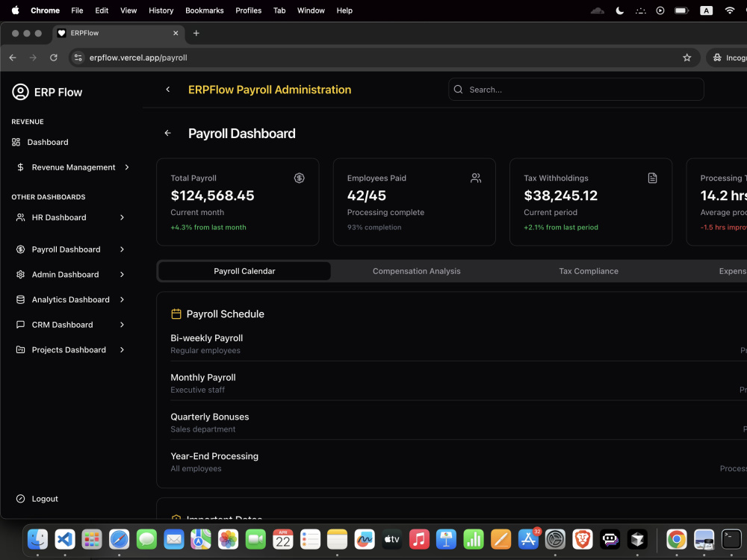The width and height of the screenshot is (747, 560).
Task: Expand the Revenue Management chevron
Action: click(127, 167)
